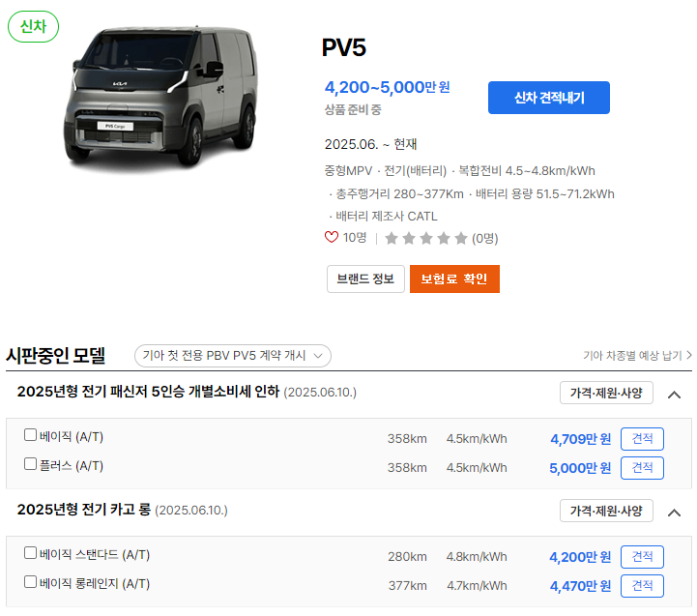Click the heart like icon
697x616 pixels.
click(332, 237)
